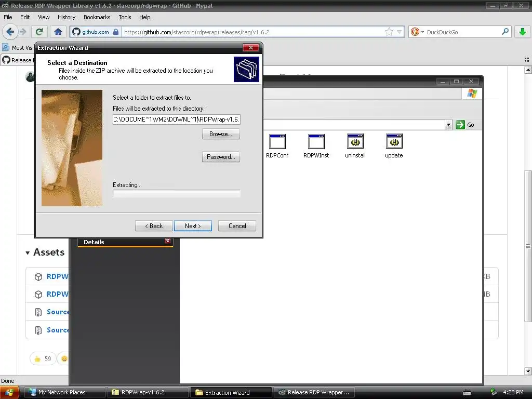The width and height of the screenshot is (532, 399).
Task: Reload the page with the refresh icon
Action: (39, 32)
